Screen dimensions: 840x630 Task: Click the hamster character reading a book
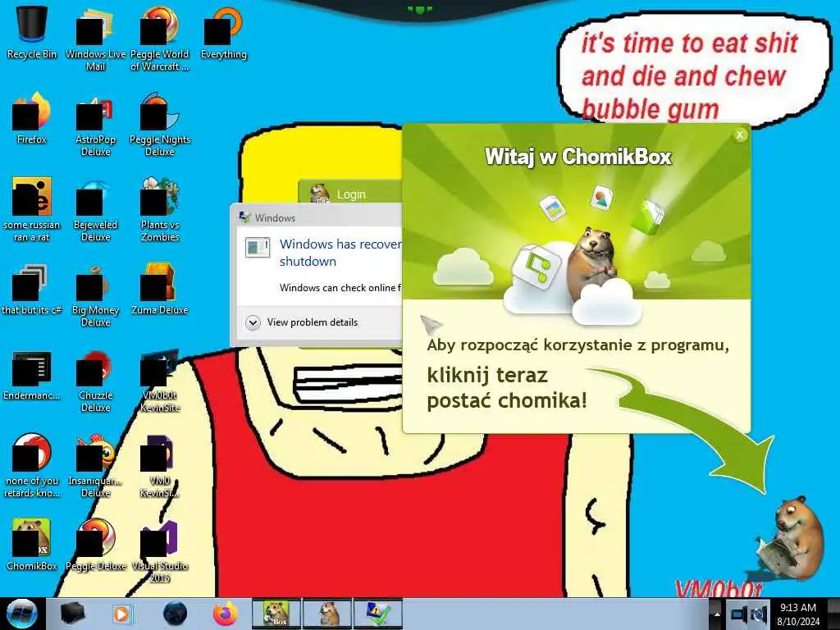[789, 538]
